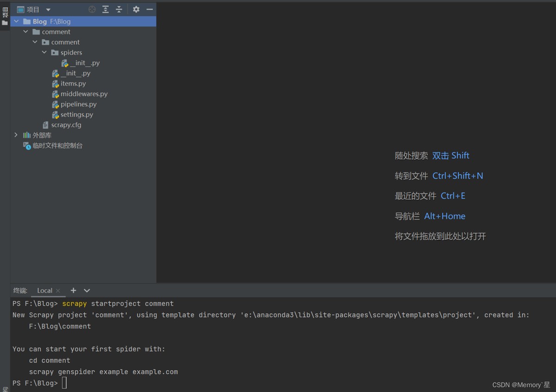
Task: Click the external libraries bar icon
Action: point(27,135)
